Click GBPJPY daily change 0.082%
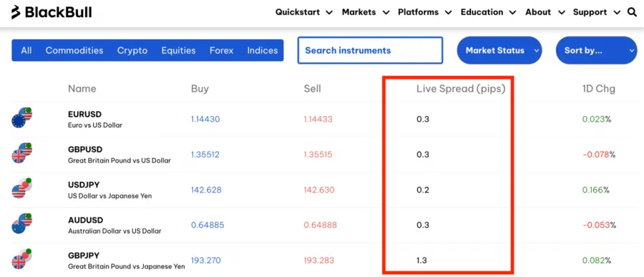 tap(597, 261)
